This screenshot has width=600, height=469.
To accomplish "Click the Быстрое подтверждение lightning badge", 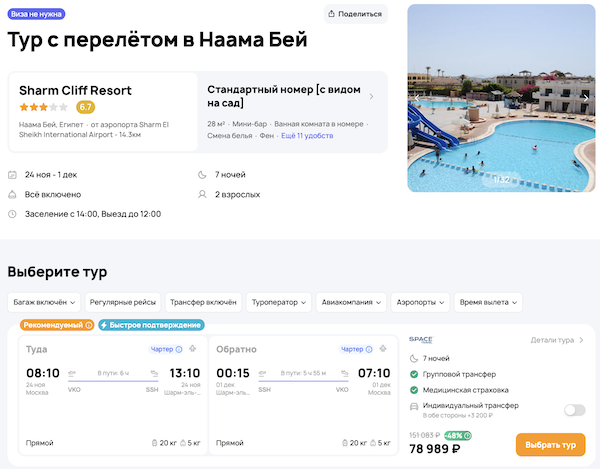I will click(150, 325).
